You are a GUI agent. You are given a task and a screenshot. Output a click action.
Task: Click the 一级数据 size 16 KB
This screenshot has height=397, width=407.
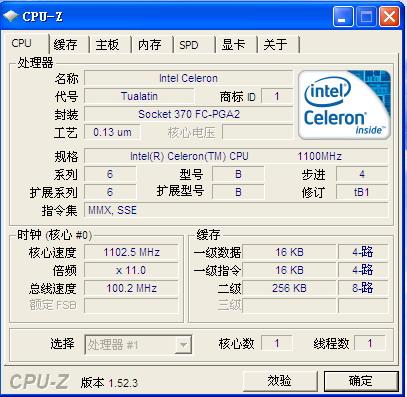289,252
